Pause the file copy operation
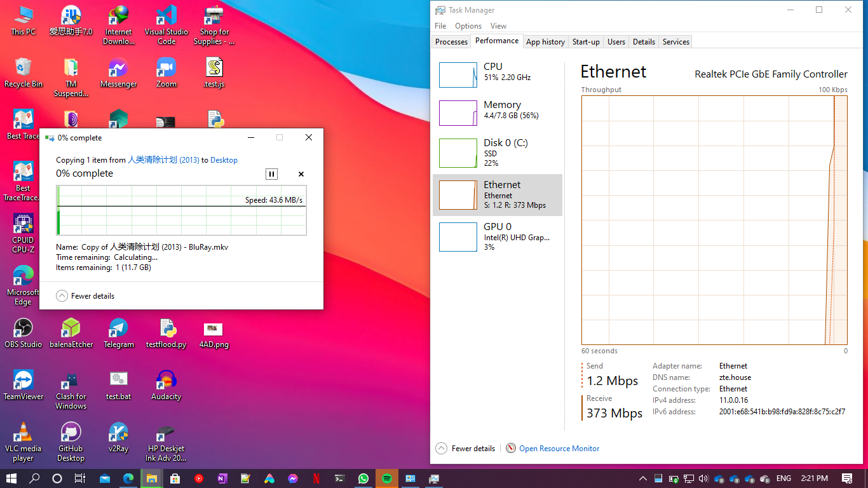This screenshot has width=868, height=488. click(271, 173)
